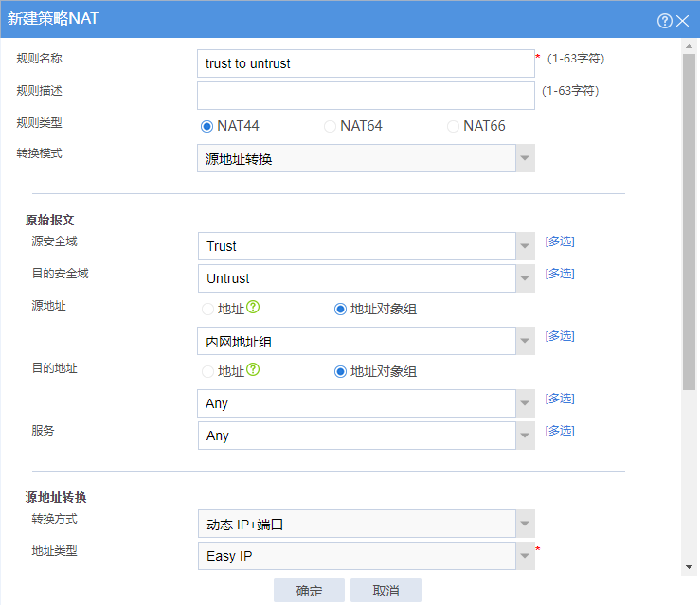Click help icon beside 源地址 地址 option

(x=253, y=308)
